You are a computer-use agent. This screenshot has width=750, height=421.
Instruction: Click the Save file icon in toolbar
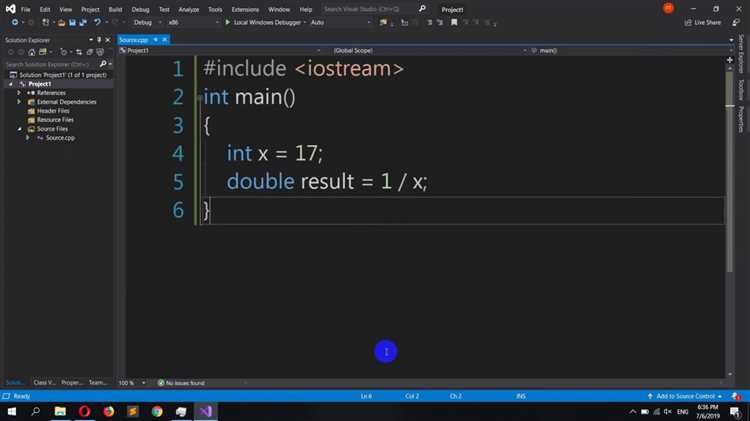[72, 22]
